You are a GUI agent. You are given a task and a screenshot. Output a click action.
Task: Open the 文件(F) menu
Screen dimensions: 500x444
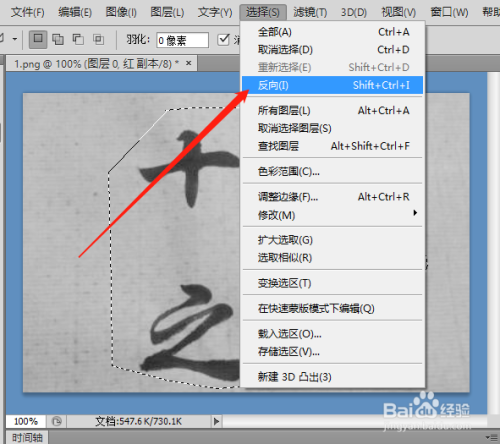(27, 13)
